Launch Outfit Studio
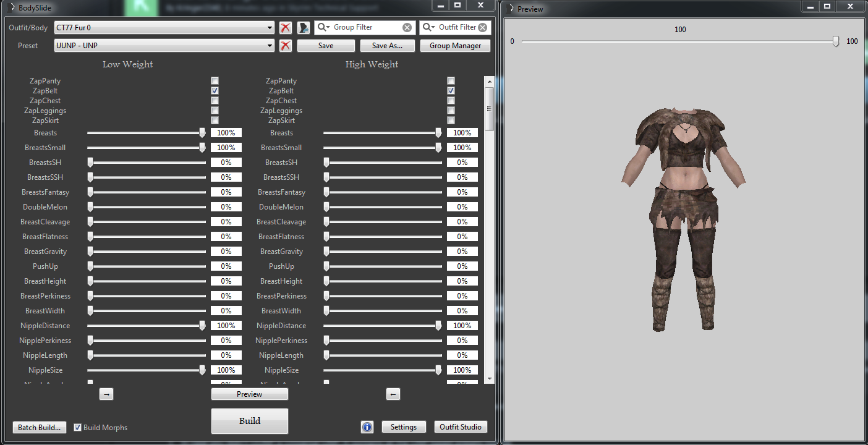 tap(461, 427)
